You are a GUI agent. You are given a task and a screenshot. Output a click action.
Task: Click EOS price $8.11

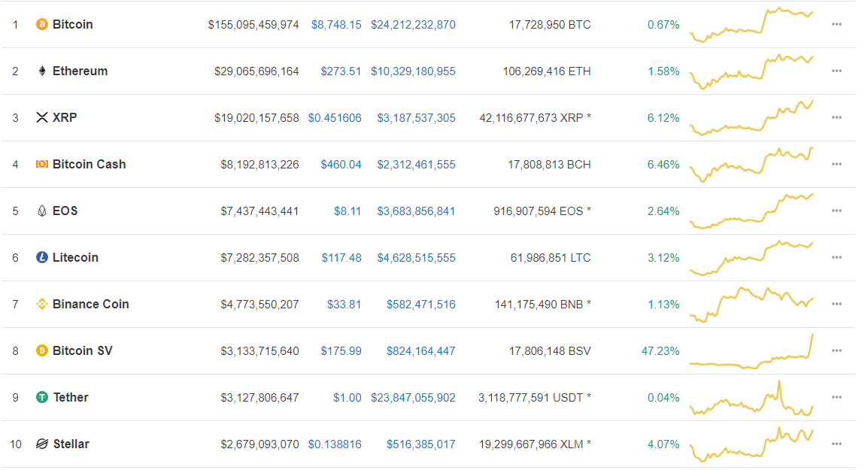coord(348,211)
